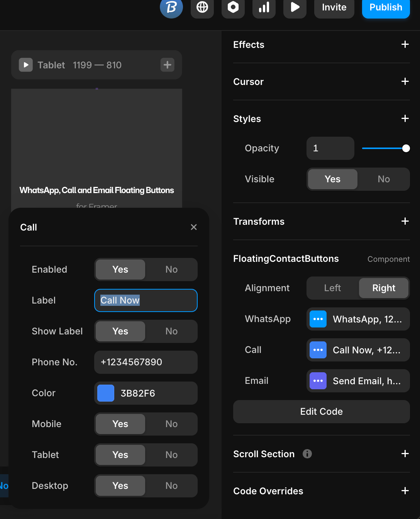Add a breakpoint with the Tablet plus icon
Viewport: 420px width, 519px height.
click(167, 65)
